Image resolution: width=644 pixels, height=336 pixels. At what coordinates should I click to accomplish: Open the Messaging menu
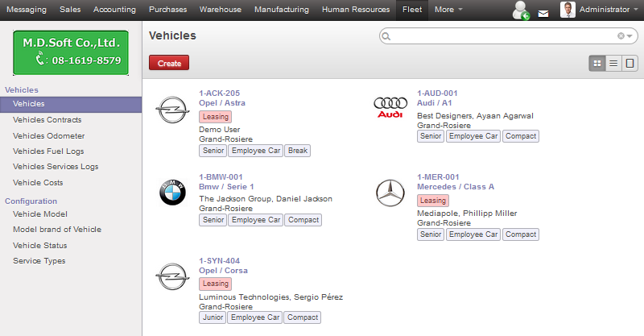(x=27, y=10)
